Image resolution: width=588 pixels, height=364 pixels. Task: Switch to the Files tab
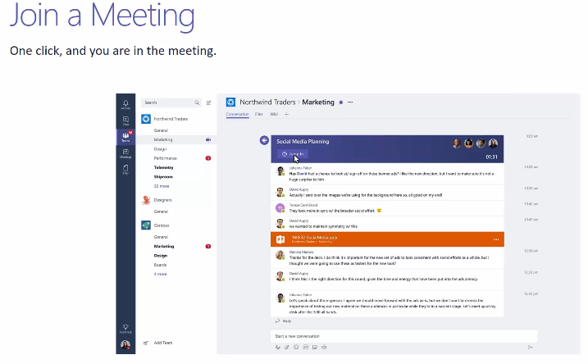(258, 115)
